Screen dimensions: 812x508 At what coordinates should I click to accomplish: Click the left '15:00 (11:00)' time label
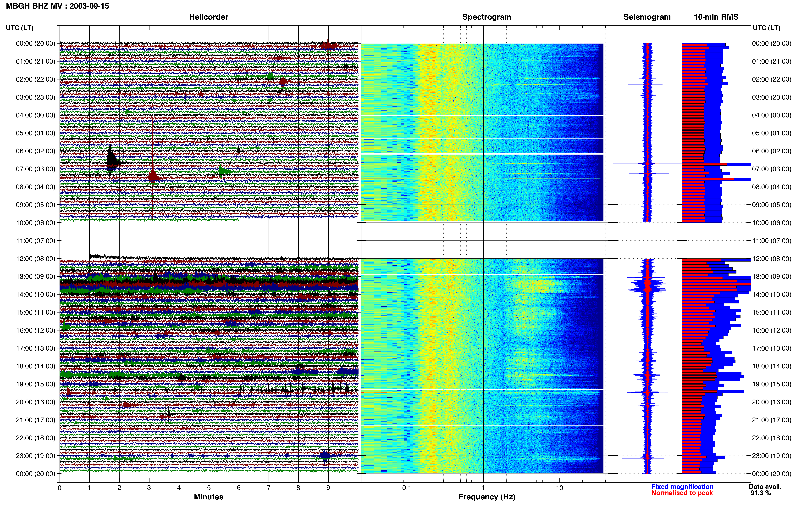click(x=36, y=312)
